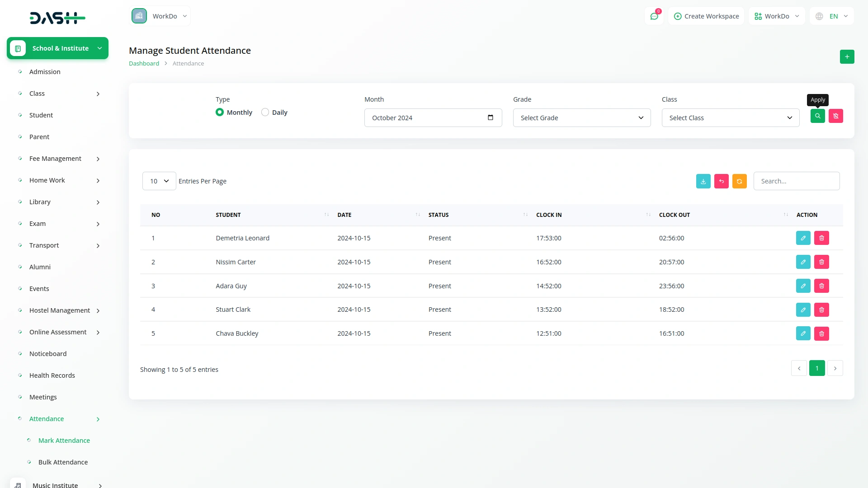Click the Search input field
Screen dimensions: 868x488
pyautogui.click(x=796, y=181)
